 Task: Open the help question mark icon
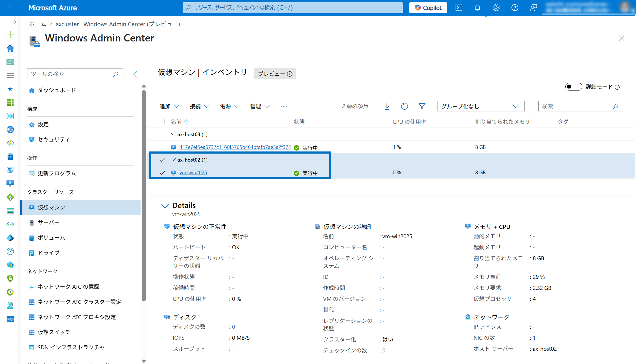pos(515,8)
